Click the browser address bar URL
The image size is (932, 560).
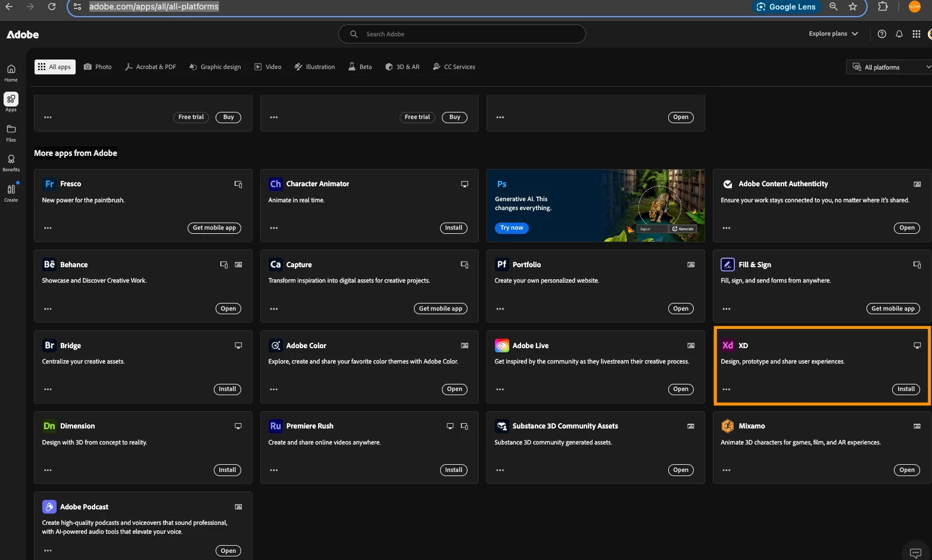pyautogui.click(x=154, y=7)
